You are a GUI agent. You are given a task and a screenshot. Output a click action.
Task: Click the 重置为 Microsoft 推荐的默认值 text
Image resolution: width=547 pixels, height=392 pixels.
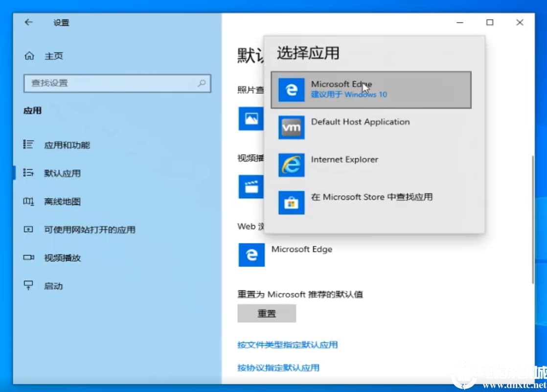[300, 294]
